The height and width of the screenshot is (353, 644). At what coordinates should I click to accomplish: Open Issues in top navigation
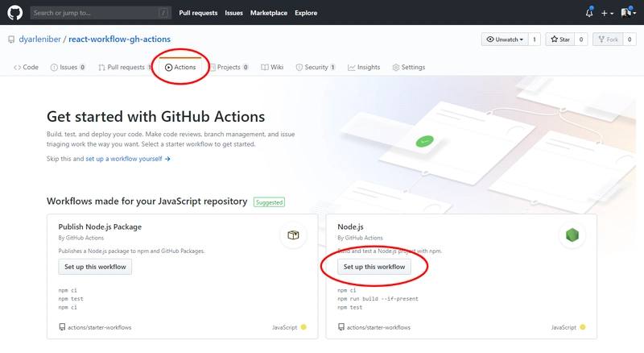pyautogui.click(x=233, y=13)
